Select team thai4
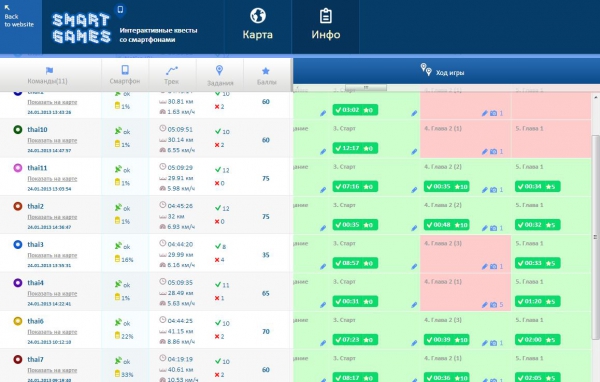The image size is (600, 382). tap(36, 282)
